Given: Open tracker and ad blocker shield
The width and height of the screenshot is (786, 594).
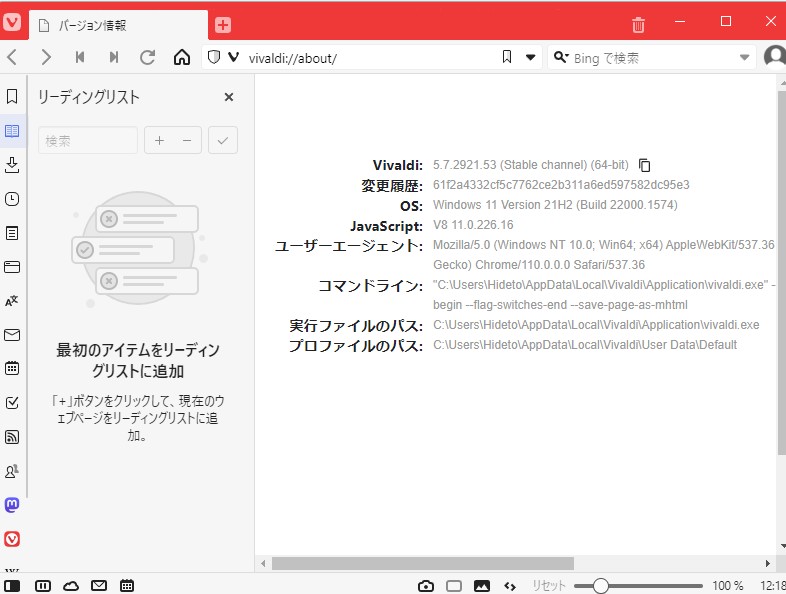Looking at the screenshot, I should click(x=214, y=57).
